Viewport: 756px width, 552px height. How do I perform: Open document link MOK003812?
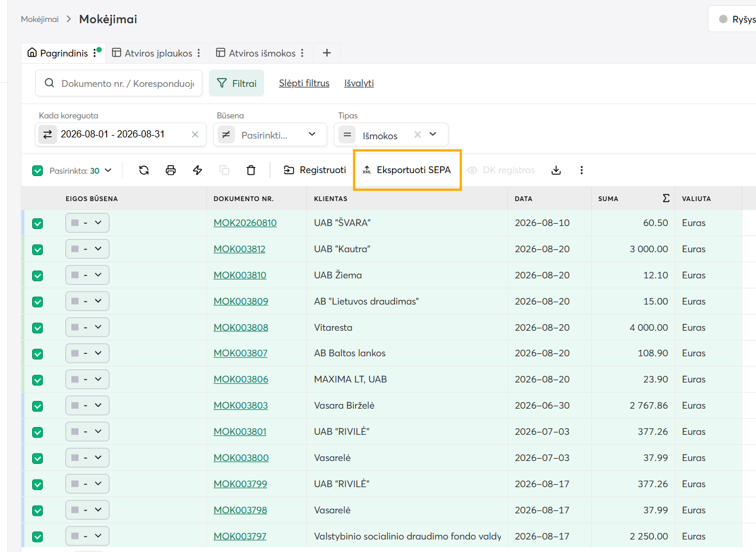point(240,249)
